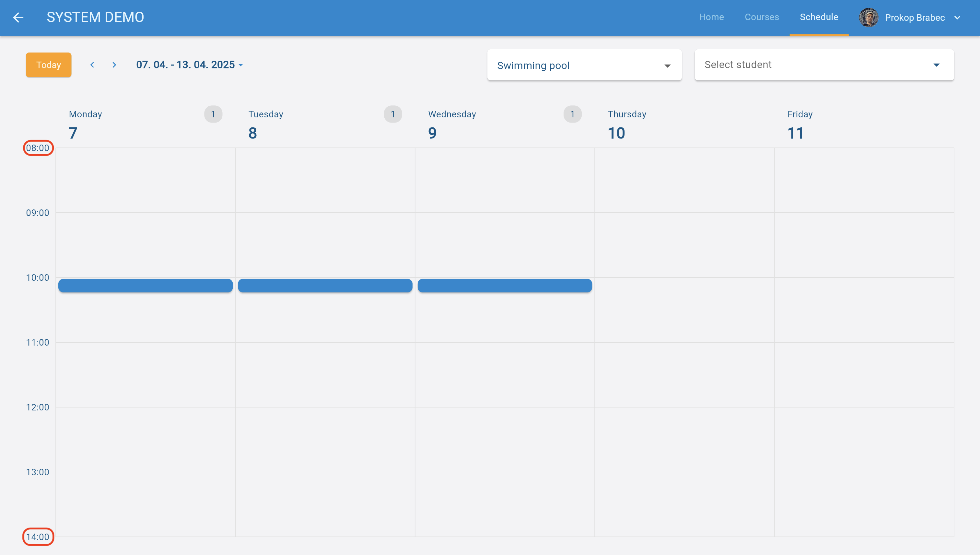Open Monday's 10:00 event bar
The image size is (980, 555).
[145, 286]
